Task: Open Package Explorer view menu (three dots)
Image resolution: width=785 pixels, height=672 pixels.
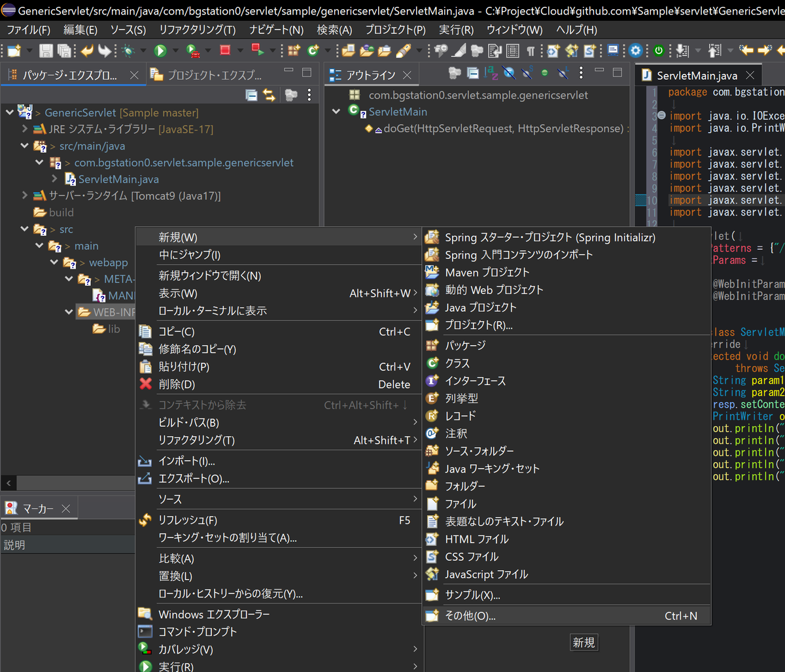Action: [x=309, y=95]
